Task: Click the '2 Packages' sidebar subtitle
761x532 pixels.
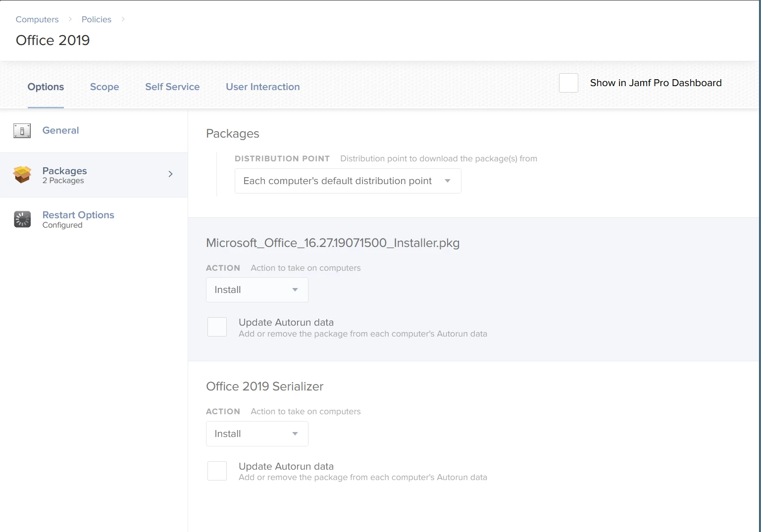Action: pos(63,181)
